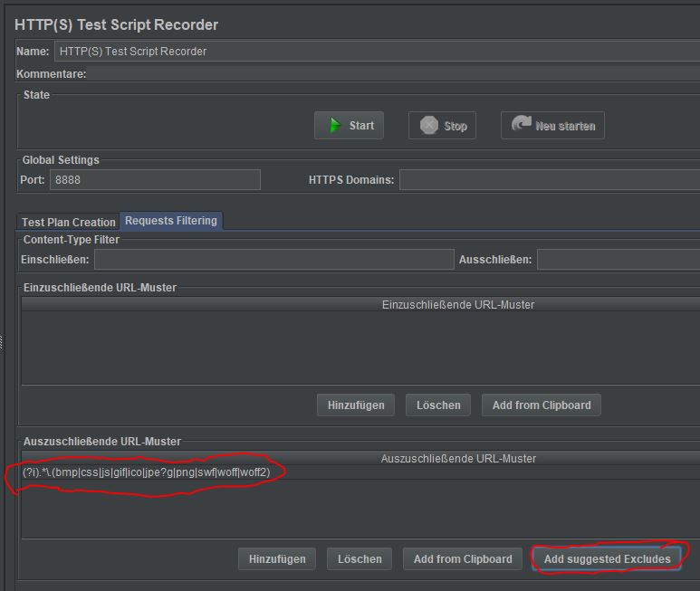700x591 pixels.
Task: Focus the HTTPS Domains input field
Action: [x=549, y=179]
